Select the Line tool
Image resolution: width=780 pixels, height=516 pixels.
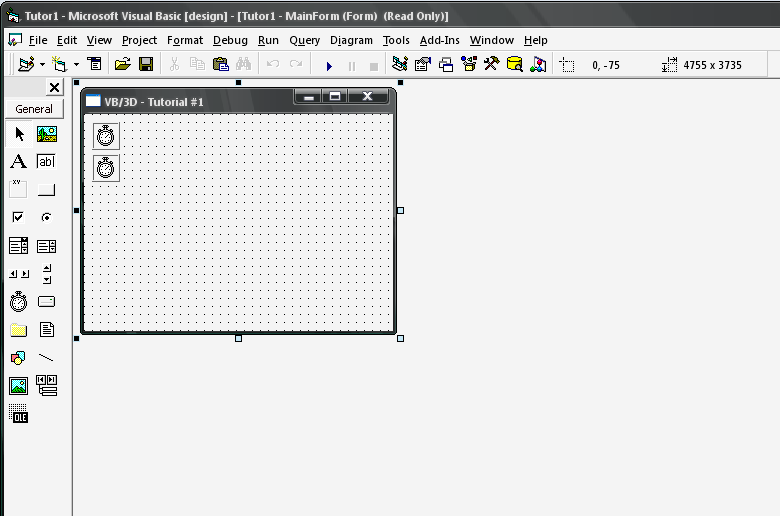pos(47,358)
